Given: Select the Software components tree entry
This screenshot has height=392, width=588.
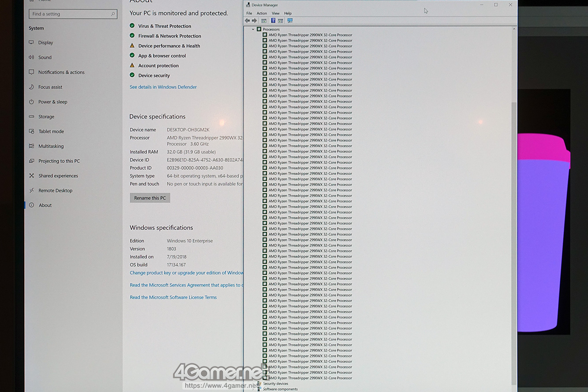Looking at the screenshot, I should click(280, 389).
